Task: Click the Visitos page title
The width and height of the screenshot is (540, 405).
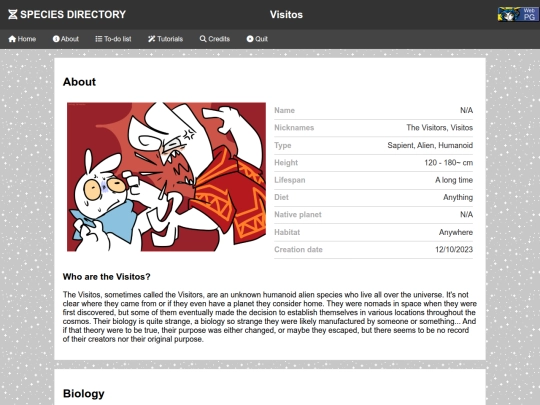Action: (x=286, y=15)
